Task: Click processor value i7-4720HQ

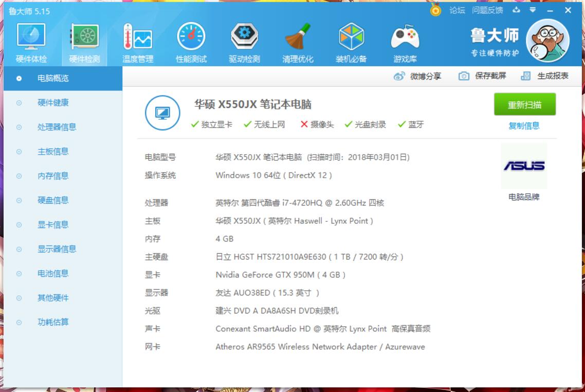Action: click(300, 203)
